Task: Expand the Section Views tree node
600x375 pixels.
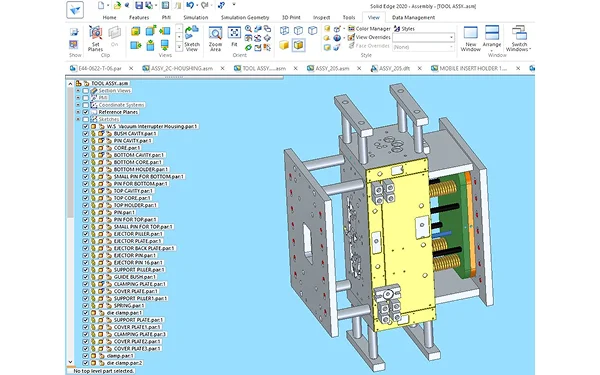Action: pos(78,91)
